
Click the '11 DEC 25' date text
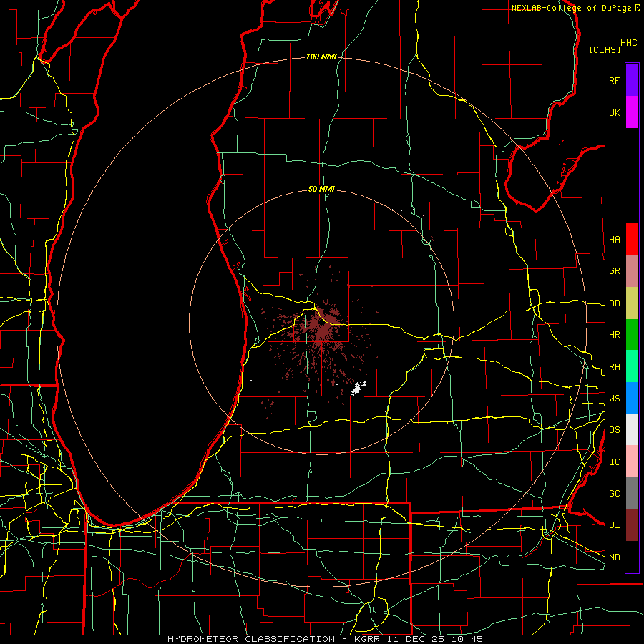[416, 639]
